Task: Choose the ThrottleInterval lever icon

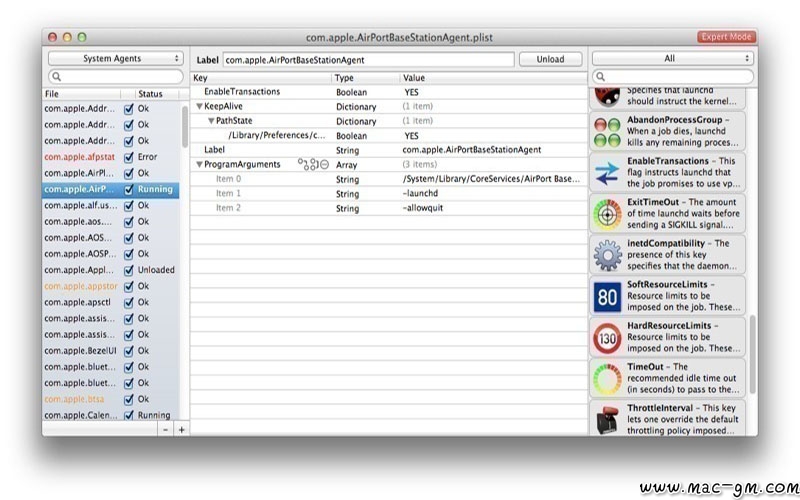Action: 607,420
